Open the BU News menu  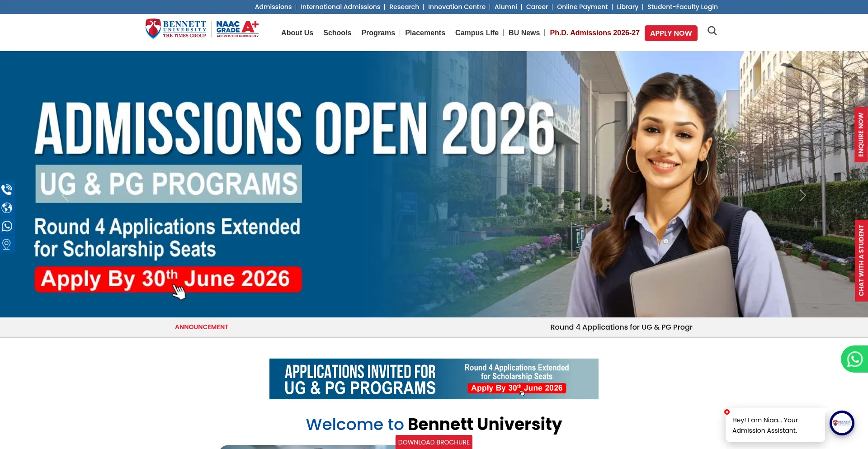[524, 33]
